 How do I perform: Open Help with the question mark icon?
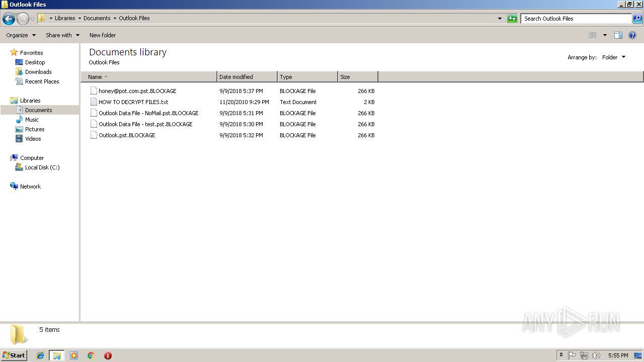(632, 35)
